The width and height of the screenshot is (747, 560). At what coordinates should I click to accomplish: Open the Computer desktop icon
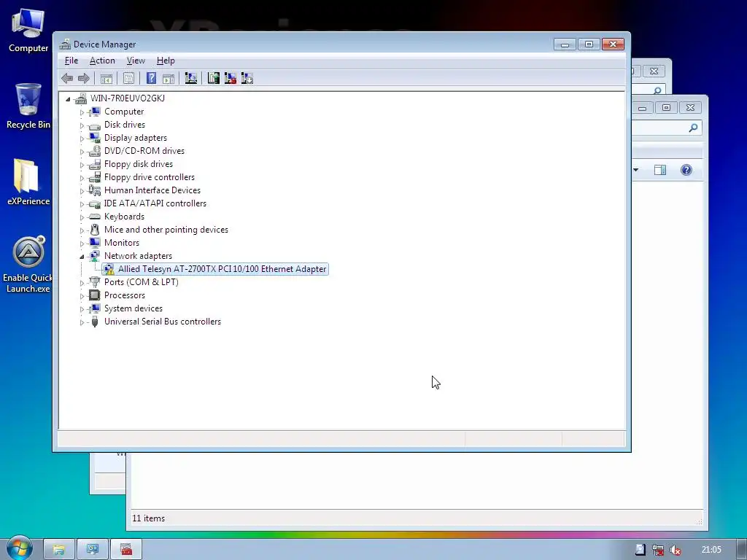[28, 30]
